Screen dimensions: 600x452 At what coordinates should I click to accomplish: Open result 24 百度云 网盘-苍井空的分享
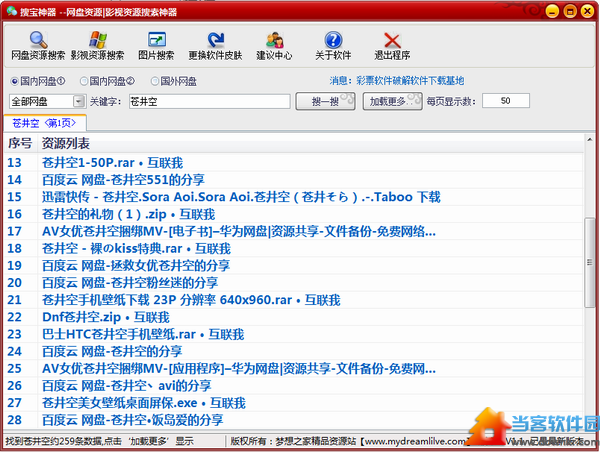click(112, 351)
